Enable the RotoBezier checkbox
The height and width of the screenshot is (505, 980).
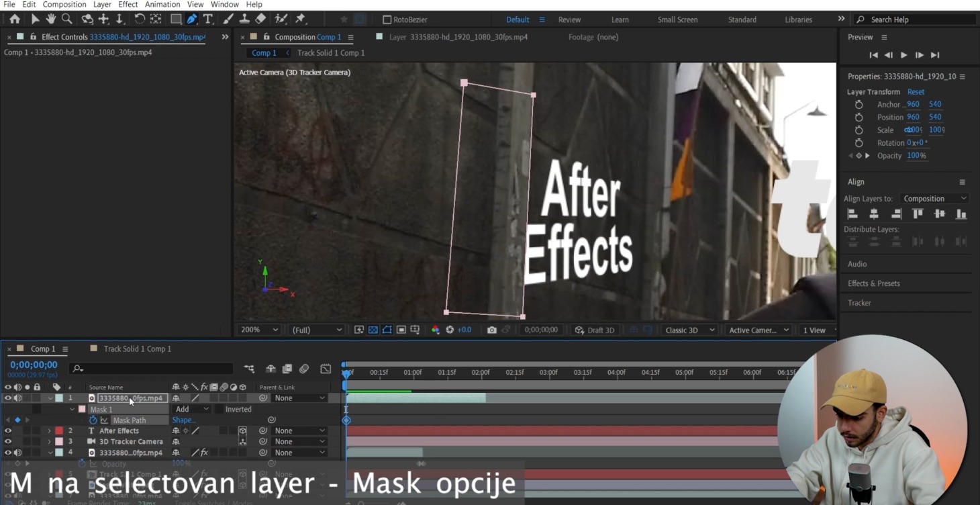387,19
